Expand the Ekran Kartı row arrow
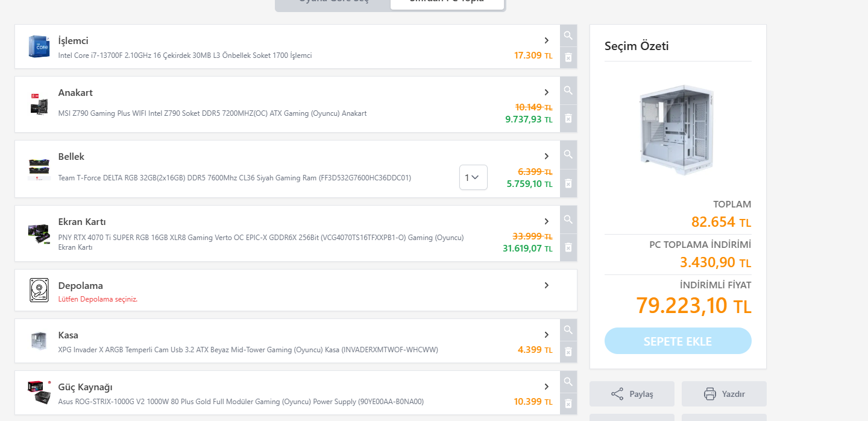This screenshot has height=421, width=868. 547,221
